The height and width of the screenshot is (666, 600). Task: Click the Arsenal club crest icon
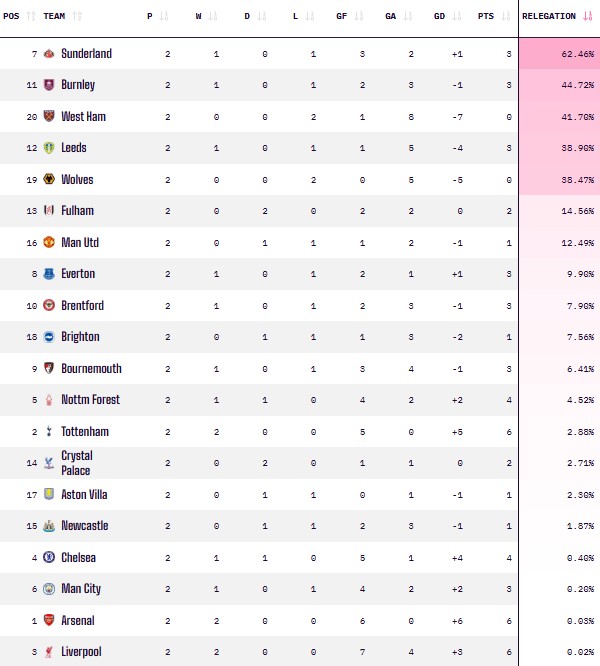[49, 621]
